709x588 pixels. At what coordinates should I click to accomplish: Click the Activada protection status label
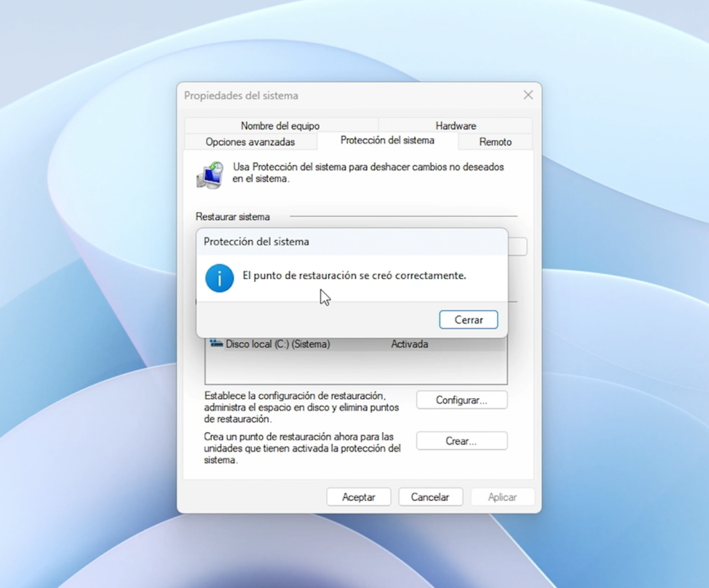409,344
